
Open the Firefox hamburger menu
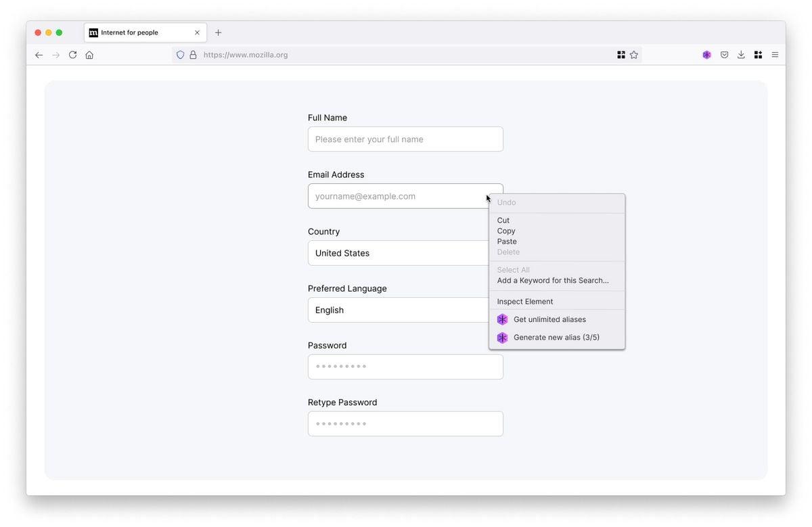[775, 55]
